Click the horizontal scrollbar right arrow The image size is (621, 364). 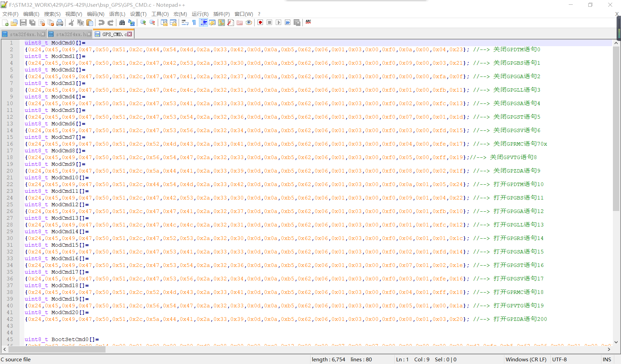(x=609, y=350)
